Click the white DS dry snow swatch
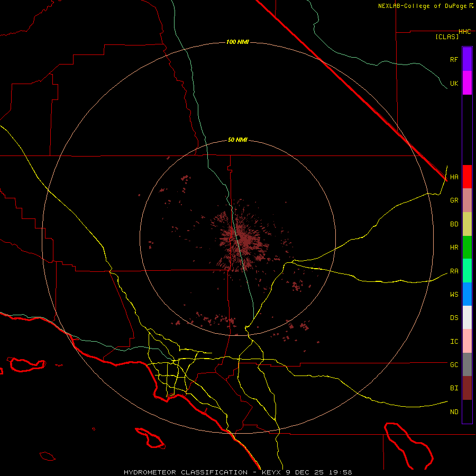The height and width of the screenshot is (476, 476). click(x=467, y=317)
